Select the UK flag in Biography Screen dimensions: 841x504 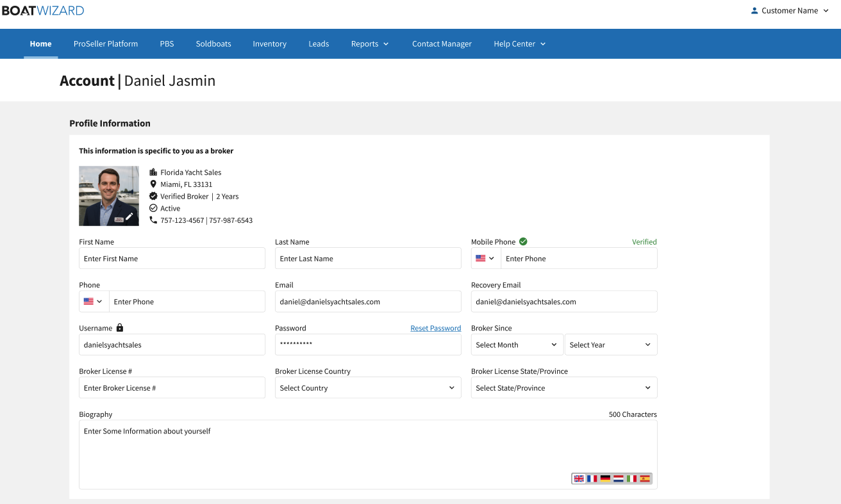point(579,478)
